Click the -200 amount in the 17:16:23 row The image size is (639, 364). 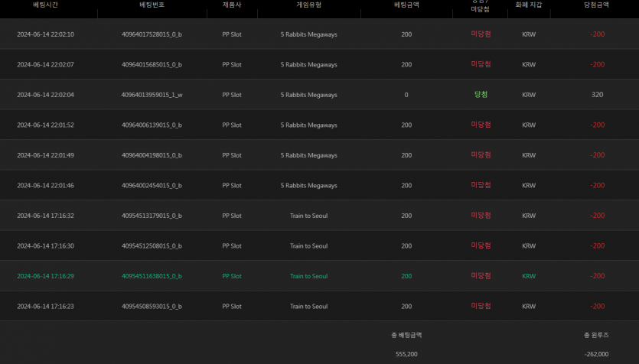598,307
